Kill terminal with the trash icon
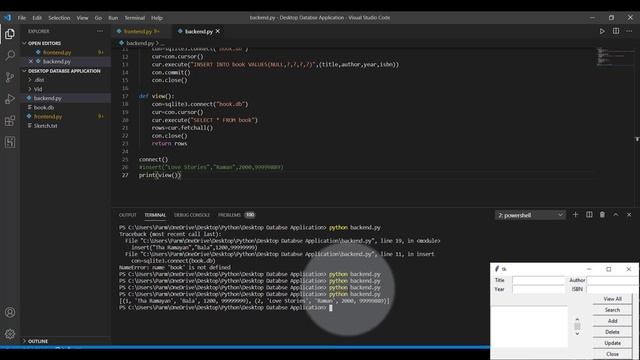Screen dimensions: 640x360 coord(602,215)
